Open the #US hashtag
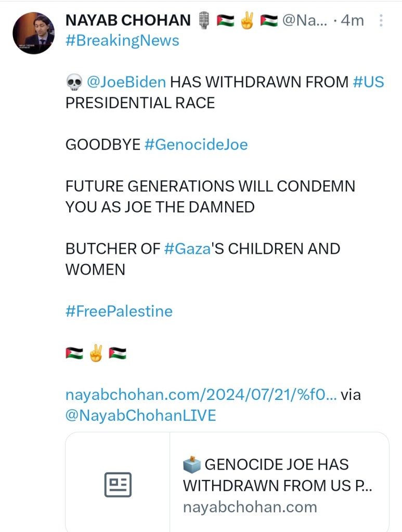The image size is (402, 532). point(368,82)
